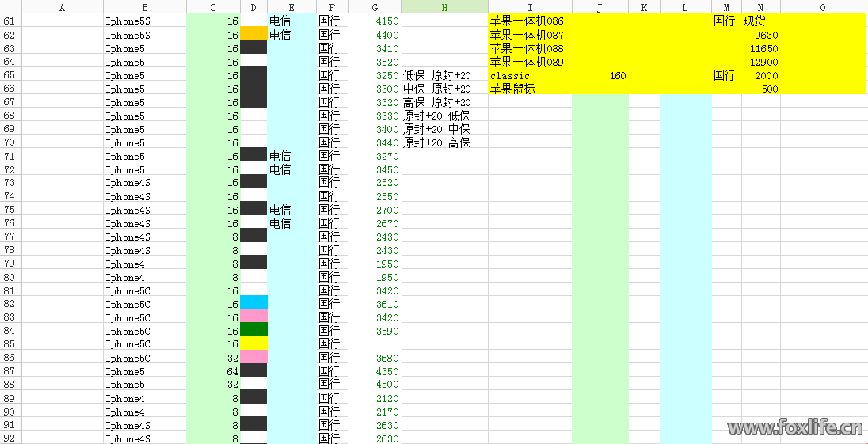Click the 苹果鼠标 cell
The image size is (868, 444).
[528, 89]
